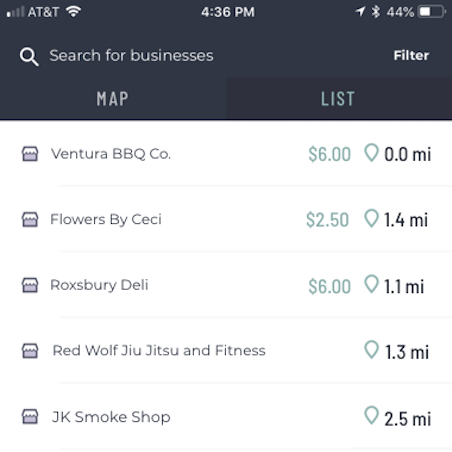Tap the search magnifying glass icon
This screenshot has width=452, height=452.
click(29, 57)
